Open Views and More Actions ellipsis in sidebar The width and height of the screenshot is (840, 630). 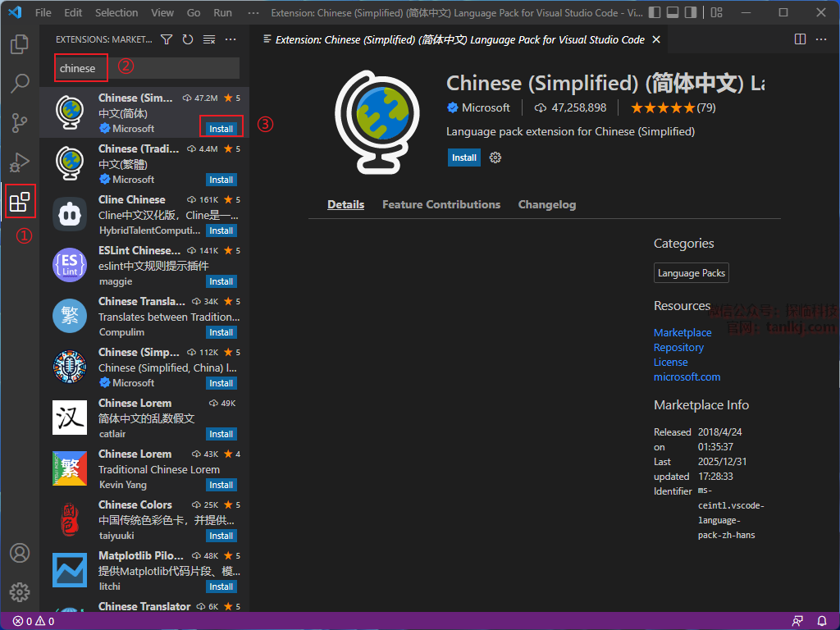231,39
